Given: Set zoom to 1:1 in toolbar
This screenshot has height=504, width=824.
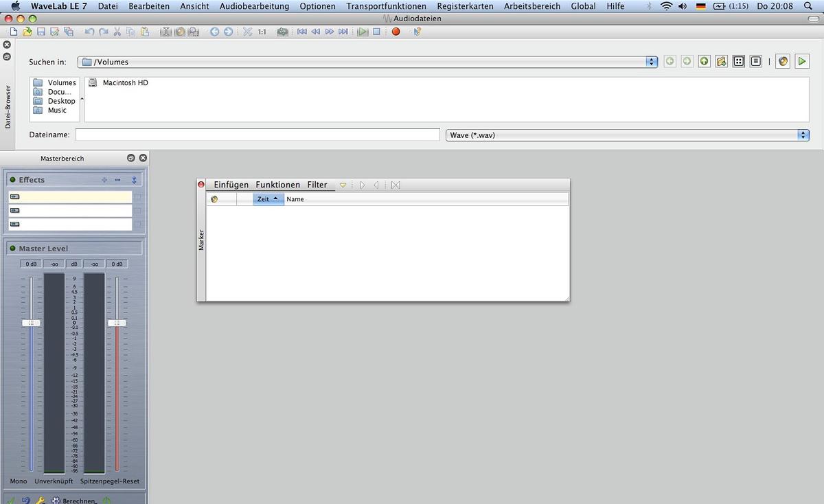Looking at the screenshot, I should coord(262,32).
